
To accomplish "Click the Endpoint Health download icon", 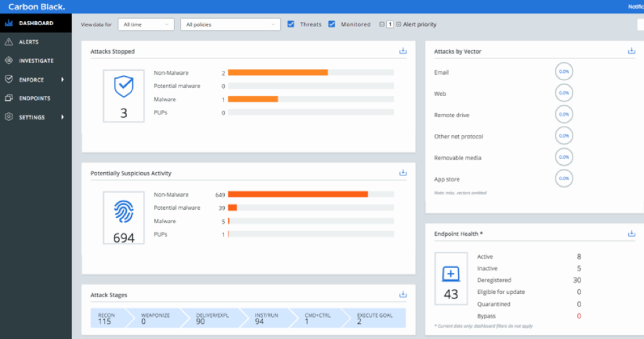I will 631,234.
